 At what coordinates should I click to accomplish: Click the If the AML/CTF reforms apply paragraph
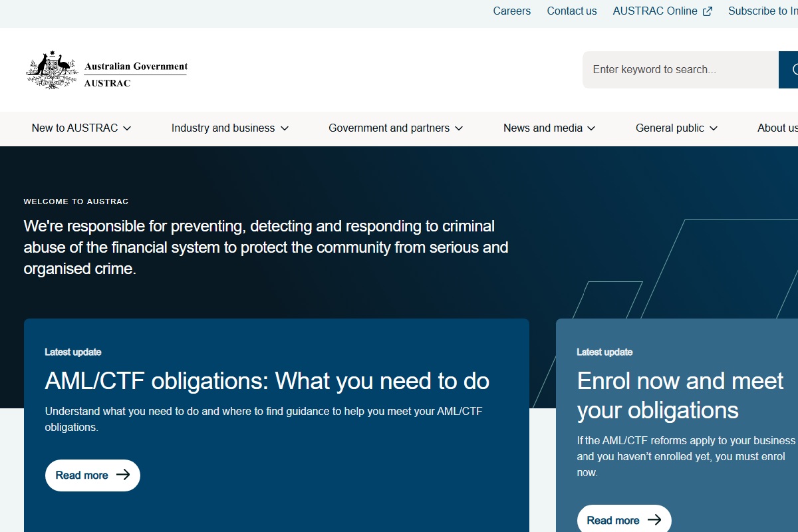click(686, 457)
